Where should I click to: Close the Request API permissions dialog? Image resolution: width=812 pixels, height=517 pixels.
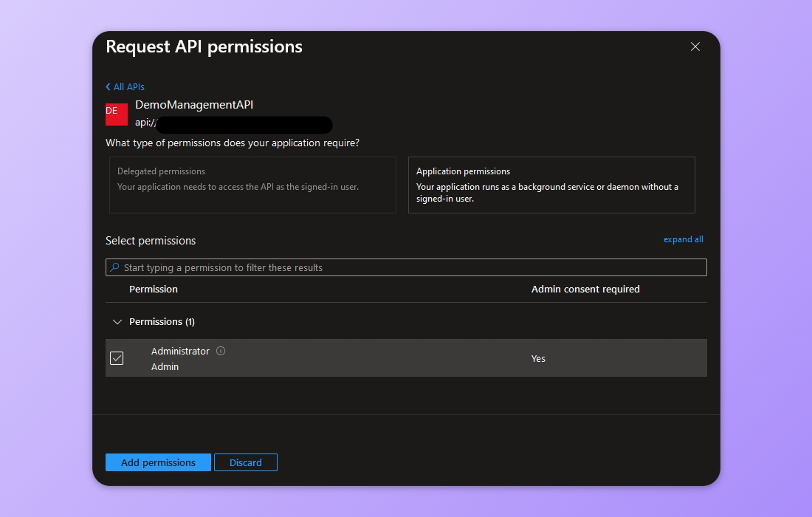695,46
